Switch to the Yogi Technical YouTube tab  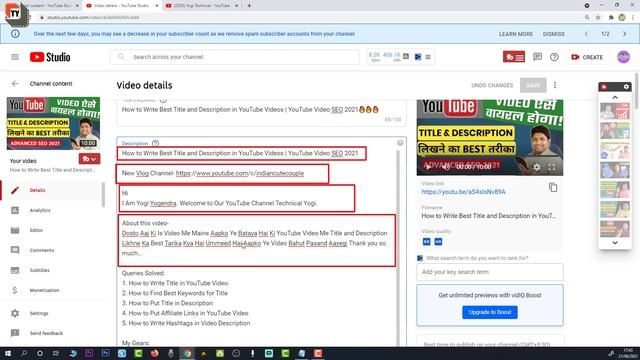coord(202,6)
